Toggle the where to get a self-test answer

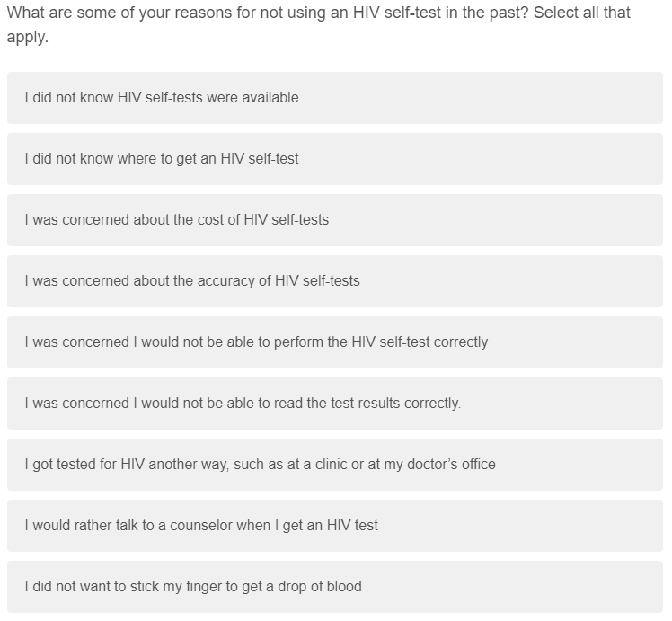(334, 159)
